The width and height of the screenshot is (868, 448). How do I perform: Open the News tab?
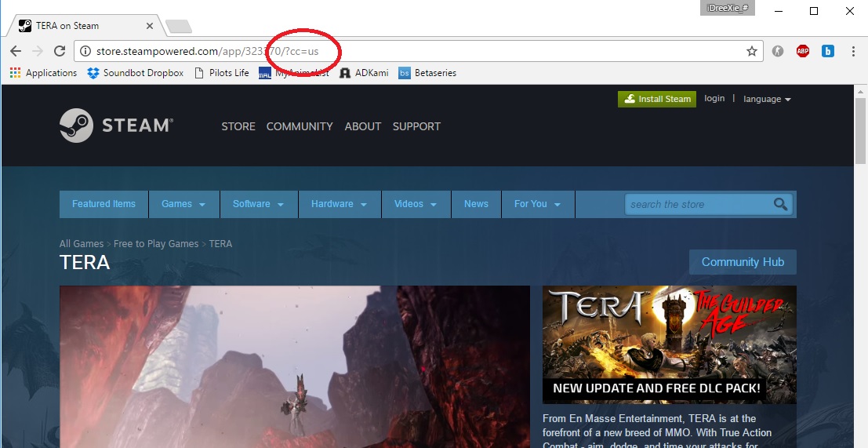click(x=476, y=204)
